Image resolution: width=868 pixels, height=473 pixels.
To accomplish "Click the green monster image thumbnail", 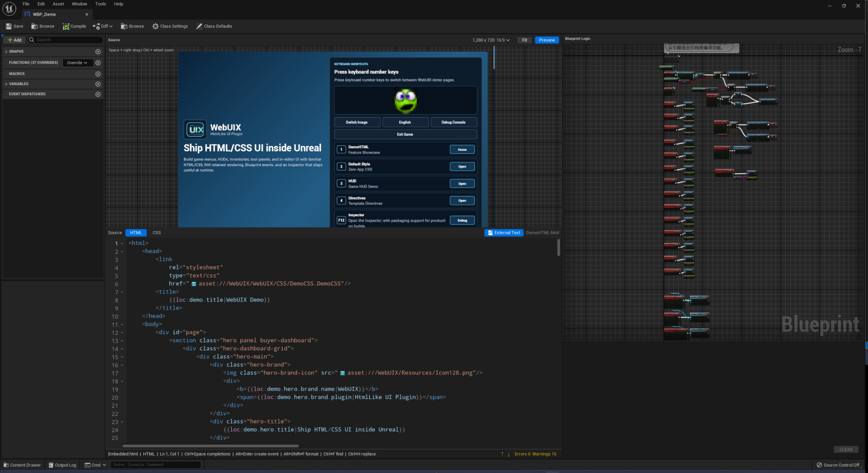I will tap(406, 101).
